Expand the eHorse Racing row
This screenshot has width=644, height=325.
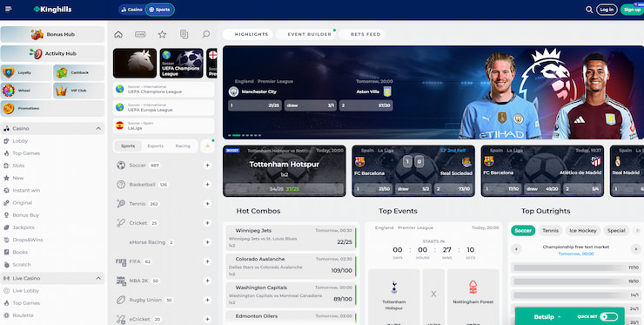[207, 242]
